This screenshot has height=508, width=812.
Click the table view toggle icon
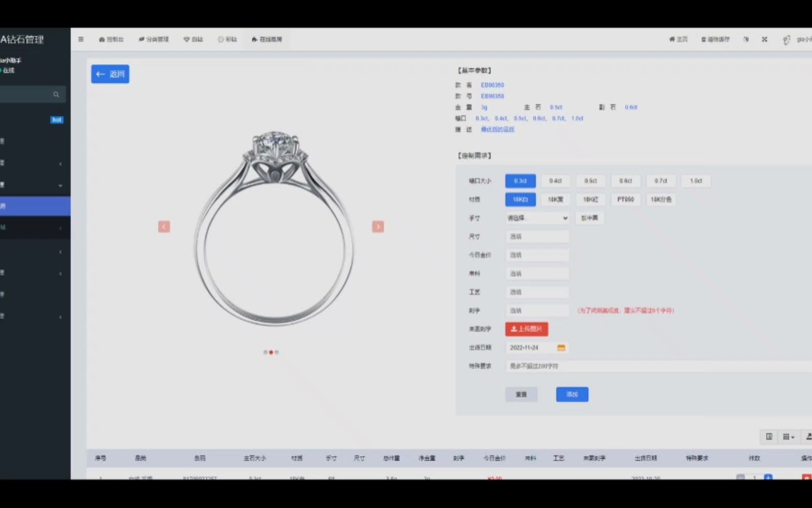click(769, 437)
